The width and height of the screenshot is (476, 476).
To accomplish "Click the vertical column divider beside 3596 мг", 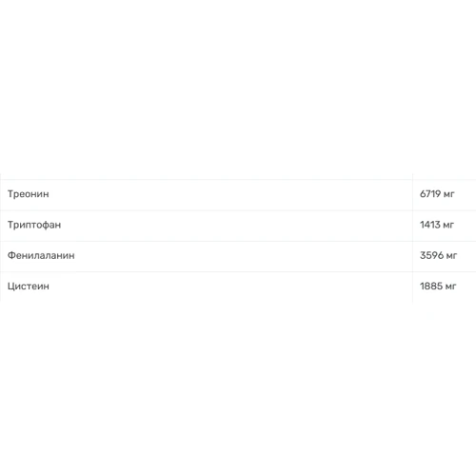I will point(412,256).
